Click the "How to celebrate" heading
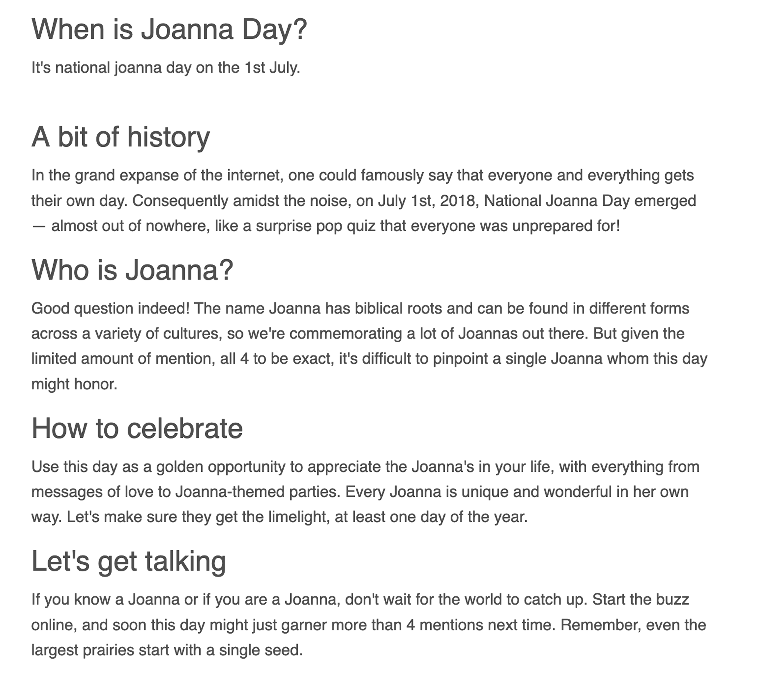The image size is (760, 700). coord(137,428)
